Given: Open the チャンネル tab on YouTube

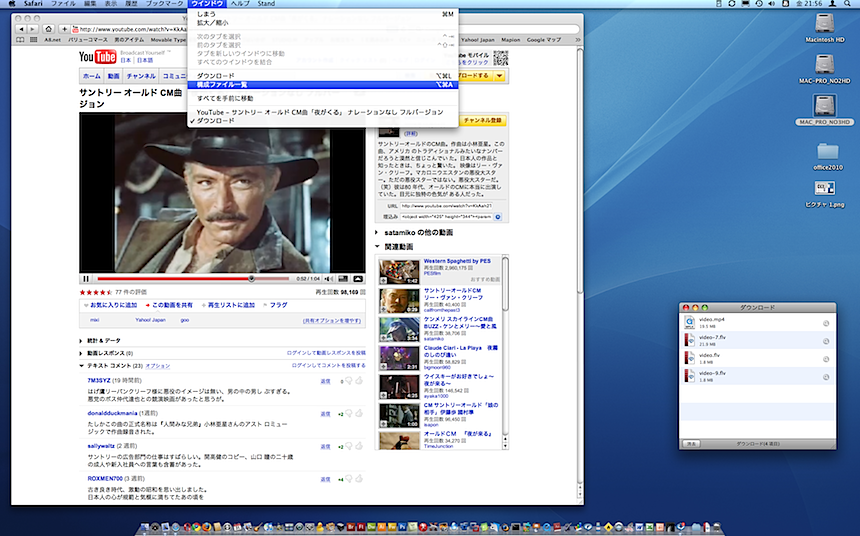Looking at the screenshot, I should 141,76.
